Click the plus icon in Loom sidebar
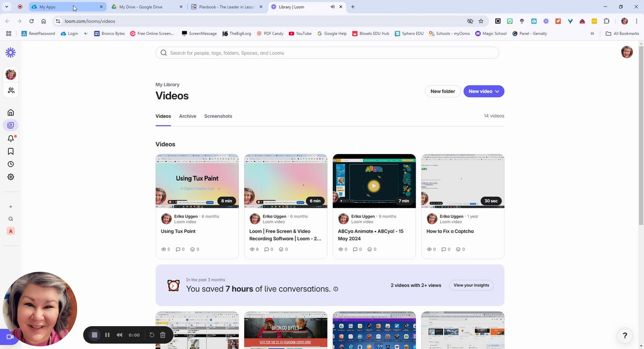This screenshot has width=644, height=349. (11, 206)
